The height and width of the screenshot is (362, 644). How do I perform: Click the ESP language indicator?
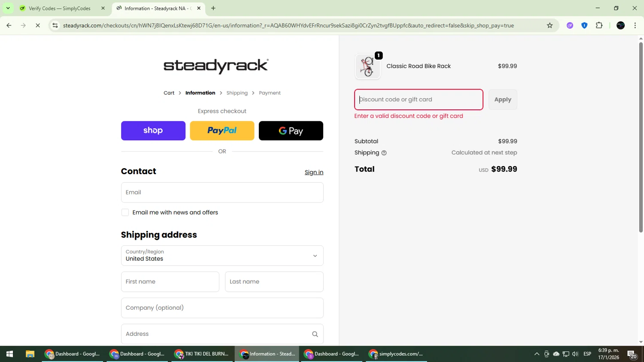pos(587,354)
